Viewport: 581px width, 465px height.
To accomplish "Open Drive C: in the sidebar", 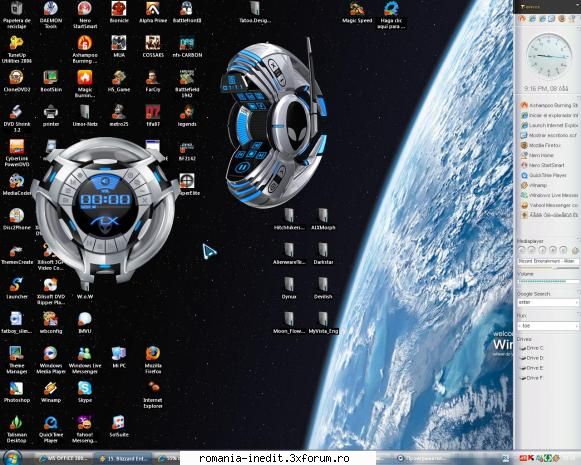I will pyautogui.click(x=532, y=348).
